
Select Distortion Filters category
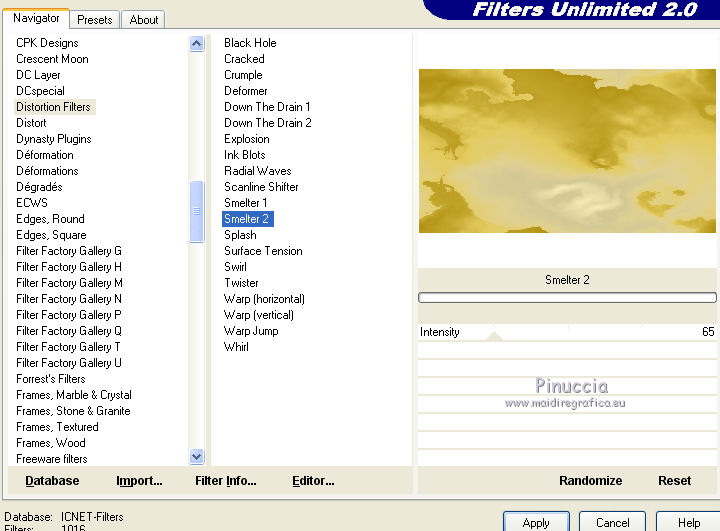tap(53, 107)
